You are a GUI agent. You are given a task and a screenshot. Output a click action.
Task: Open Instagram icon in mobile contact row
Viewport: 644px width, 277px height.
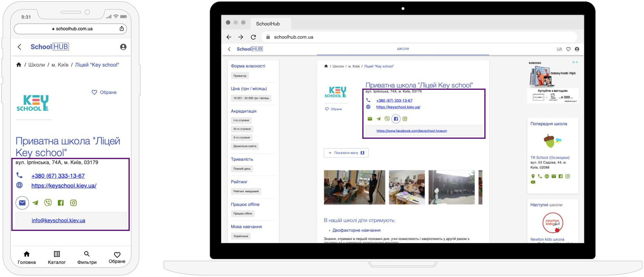pyautogui.click(x=73, y=203)
